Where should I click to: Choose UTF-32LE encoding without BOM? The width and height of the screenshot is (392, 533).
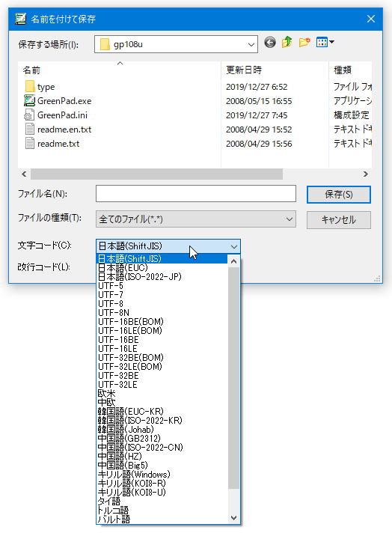[x=162, y=385]
